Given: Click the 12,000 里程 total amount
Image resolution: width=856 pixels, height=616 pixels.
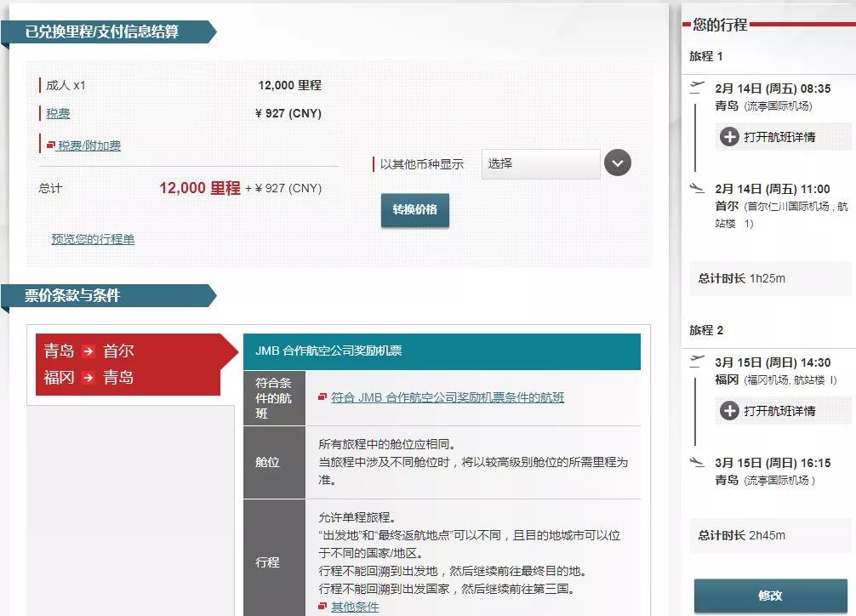Looking at the screenshot, I should [x=200, y=188].
